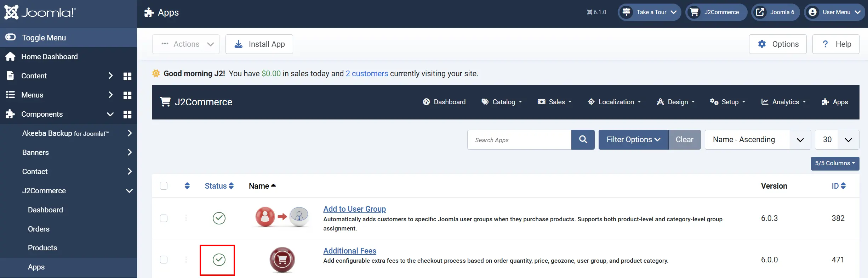Screen dimensions: 868x278
Task: Click the Additional Fees drag handle
Action: [186, 260]
